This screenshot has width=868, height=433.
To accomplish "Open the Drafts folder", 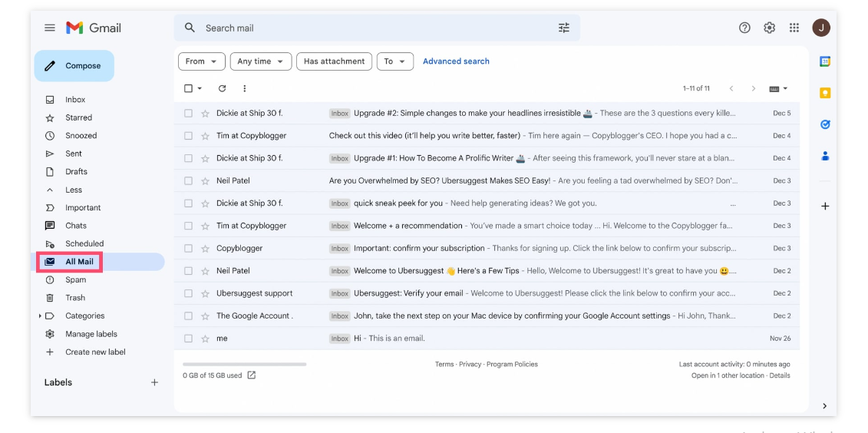I will [77, 172].
